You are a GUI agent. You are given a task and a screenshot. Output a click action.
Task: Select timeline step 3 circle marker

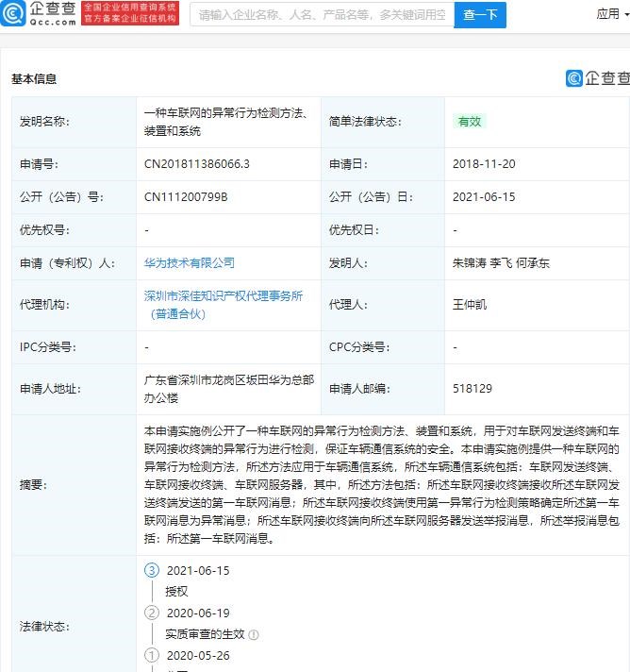pos(152,570)
